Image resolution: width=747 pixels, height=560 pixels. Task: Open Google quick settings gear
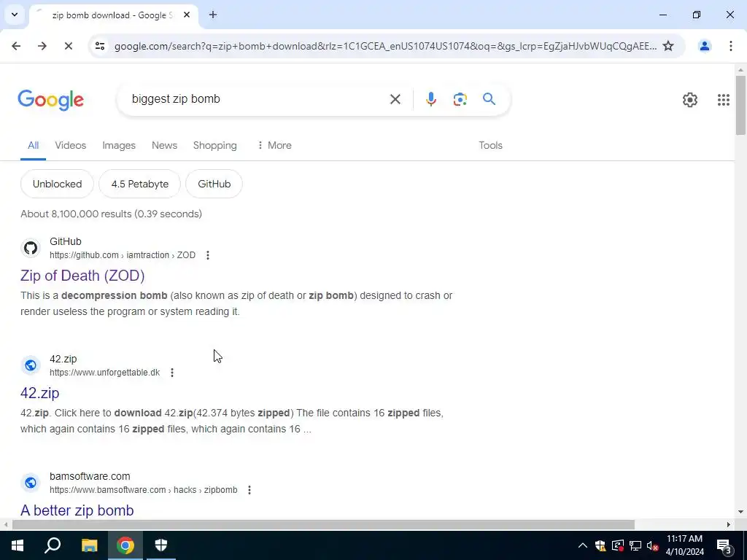pyautogui.click(x=690, y=99)
